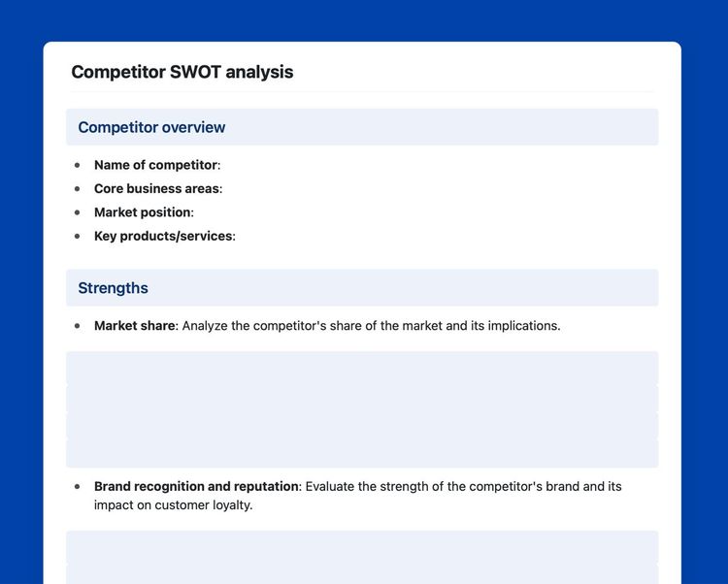Click second empty row below Market share
This screenshot has height=584, width=728.
[362, 399]
